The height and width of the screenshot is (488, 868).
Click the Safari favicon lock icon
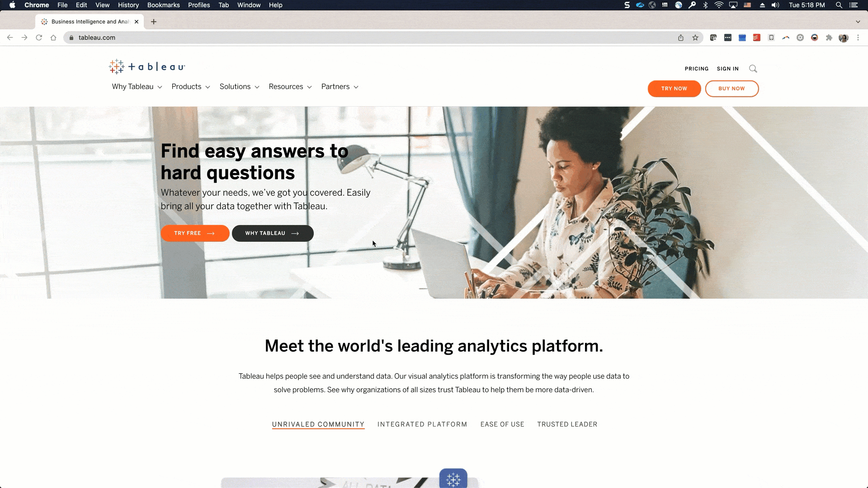(x=71, y=38)
